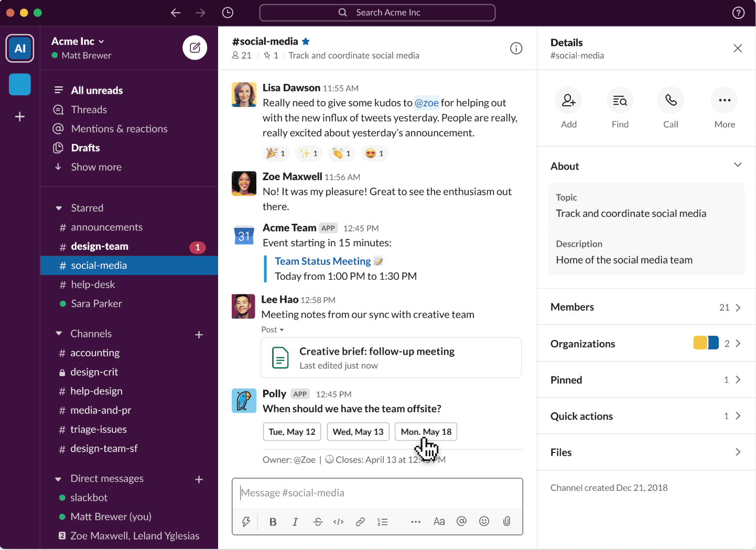The image size is (756, 550).
Task: Open the compose new message icon
Action: point(195,48)
